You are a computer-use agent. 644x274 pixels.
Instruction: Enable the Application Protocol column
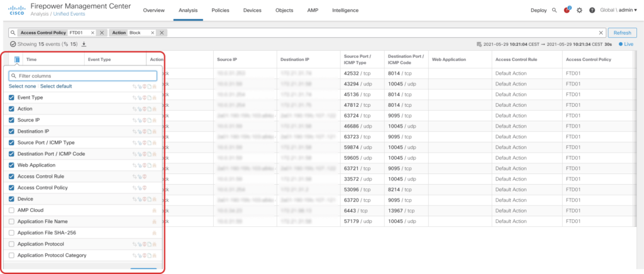[x=11, y=244]
